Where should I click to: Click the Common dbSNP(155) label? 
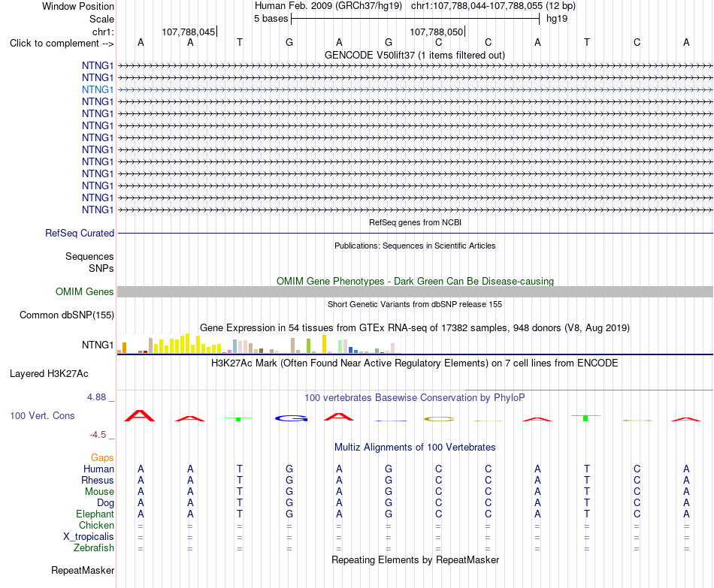(67, 315)
